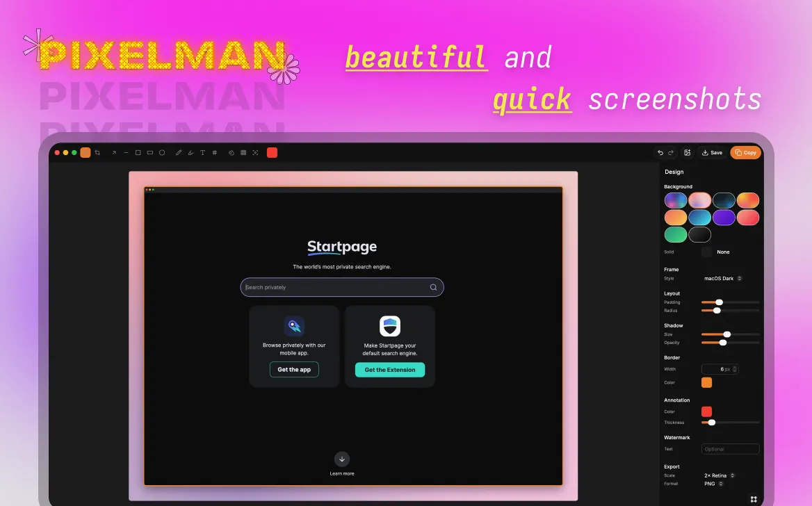Select the numbered counter (#) tool

[214, 153]
